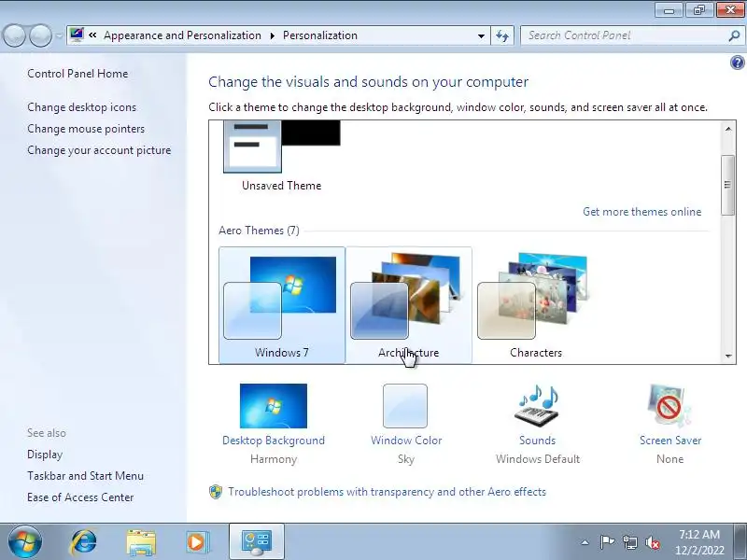This screenshot has width=747, height=560.
Task: Click the Forward navigation button
Action: click(40, 35)
